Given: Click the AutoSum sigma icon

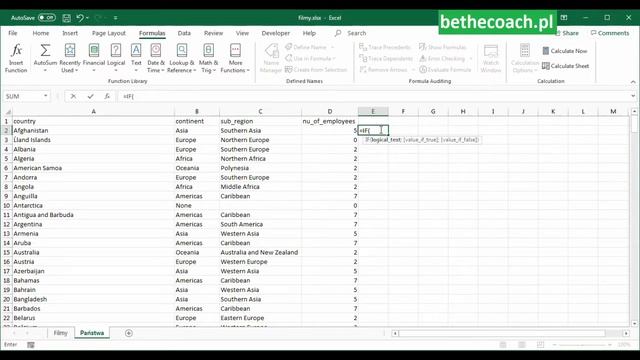Looking at the screenshot, I should pyautogui.click(x=45, y=51).
